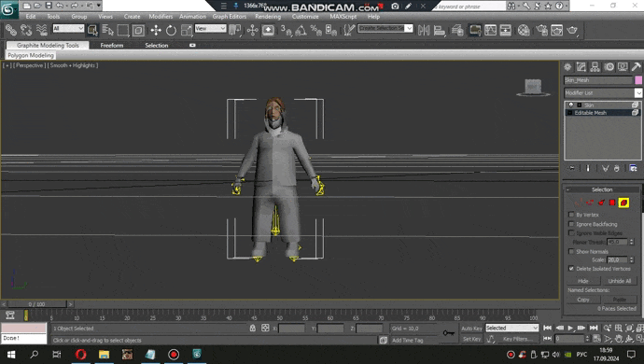Activate the Select and Scale tool

pos(187,30)
